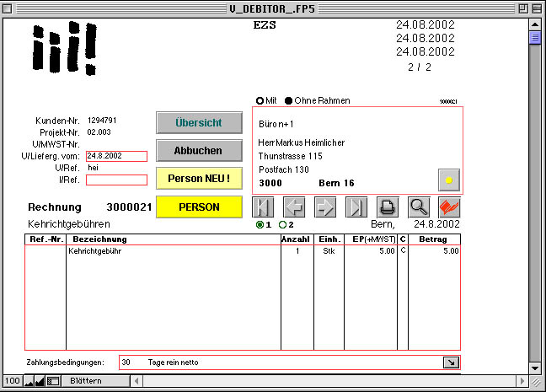This screenshot has height=392, width=546.
Task: Click invoice number 3000021
Action: tap(129, 207)
